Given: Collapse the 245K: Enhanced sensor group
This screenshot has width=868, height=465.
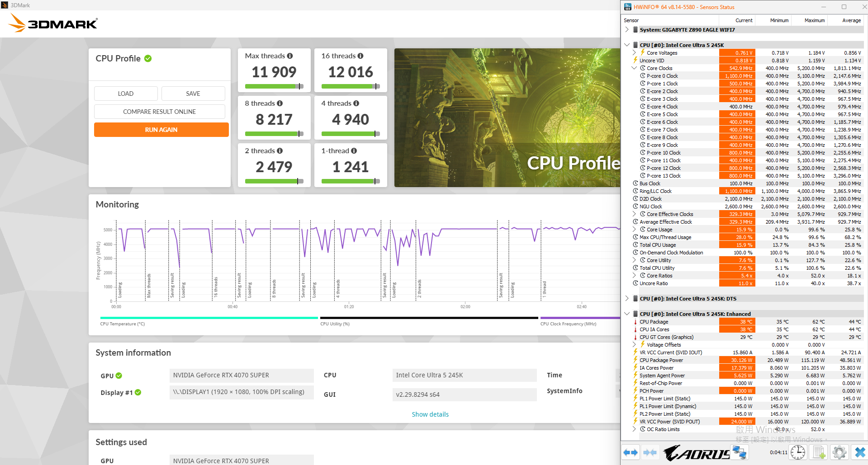Looking at the screenshot, I should coord(627,314).
